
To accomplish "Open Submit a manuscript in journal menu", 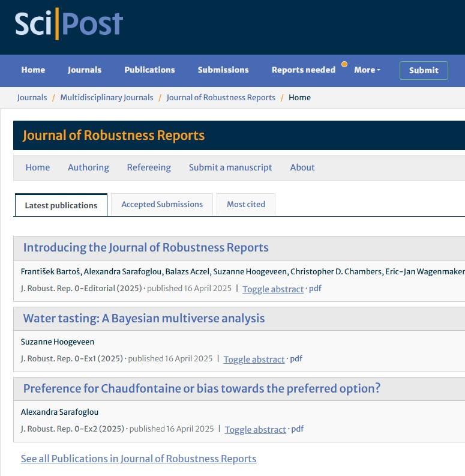I will 230,167.
